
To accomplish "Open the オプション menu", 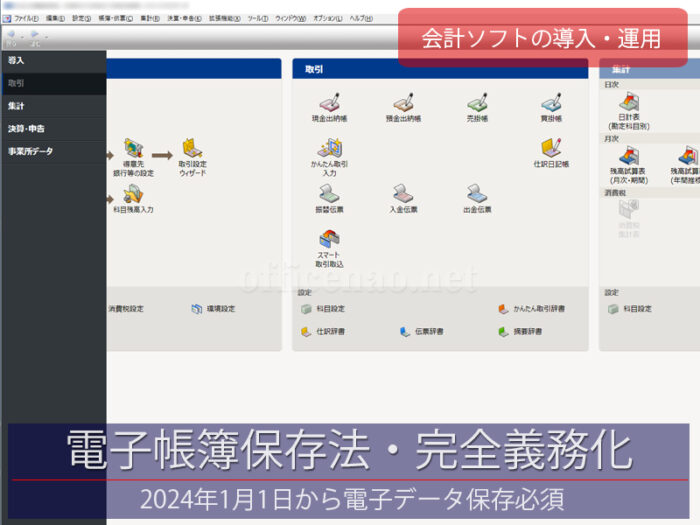I will coord(328,18).
